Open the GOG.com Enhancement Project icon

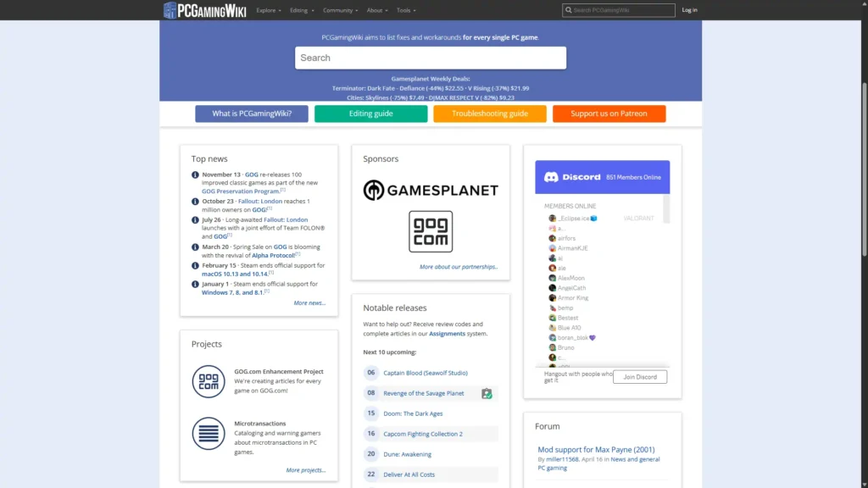pos(209,381)
